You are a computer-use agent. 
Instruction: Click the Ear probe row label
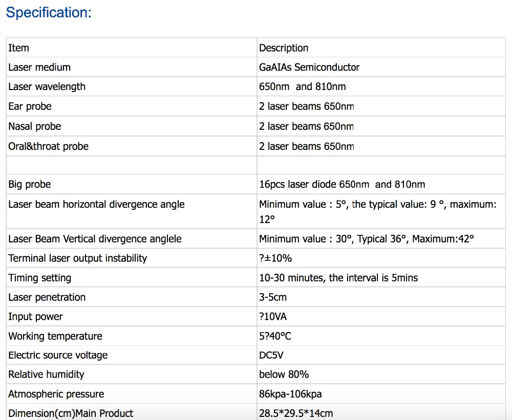point(30,106)
